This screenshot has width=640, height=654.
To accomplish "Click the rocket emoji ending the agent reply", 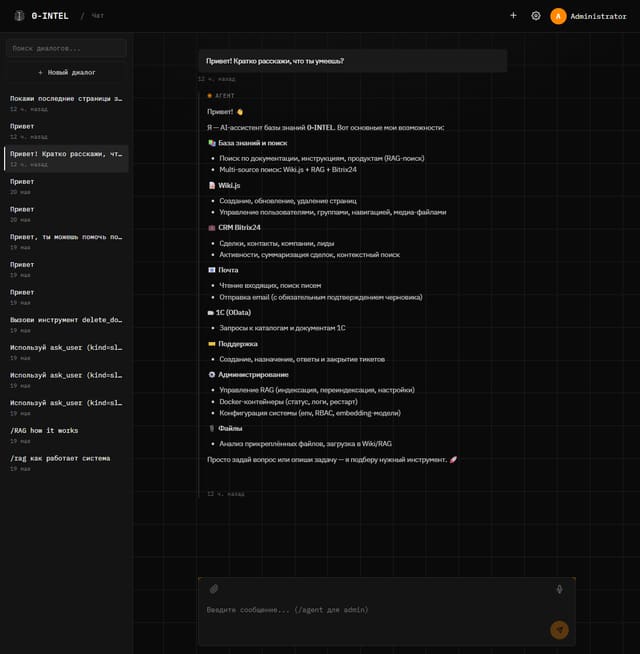I will [453, 460].
